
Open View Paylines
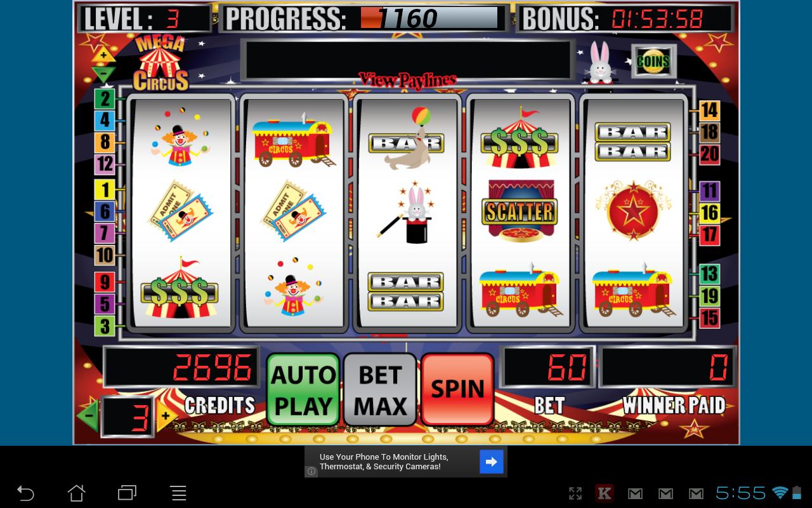(x=407, y=80)
